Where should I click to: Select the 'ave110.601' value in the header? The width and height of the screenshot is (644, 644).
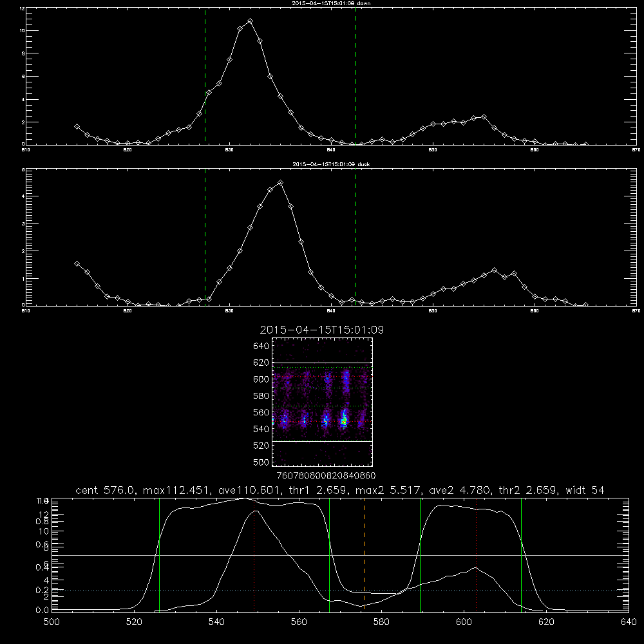[252, 490]
